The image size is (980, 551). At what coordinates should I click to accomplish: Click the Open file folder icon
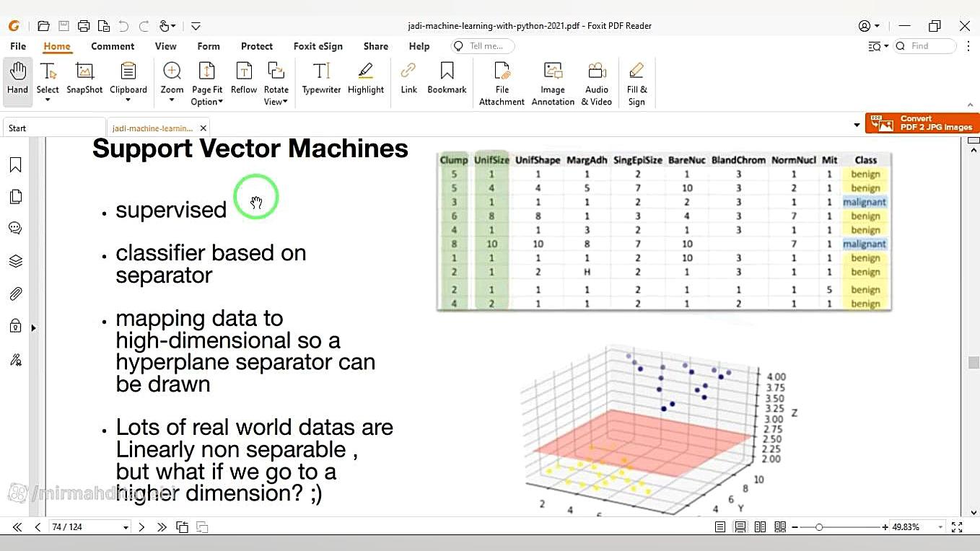pyautogui.click(x=43, y=26)
